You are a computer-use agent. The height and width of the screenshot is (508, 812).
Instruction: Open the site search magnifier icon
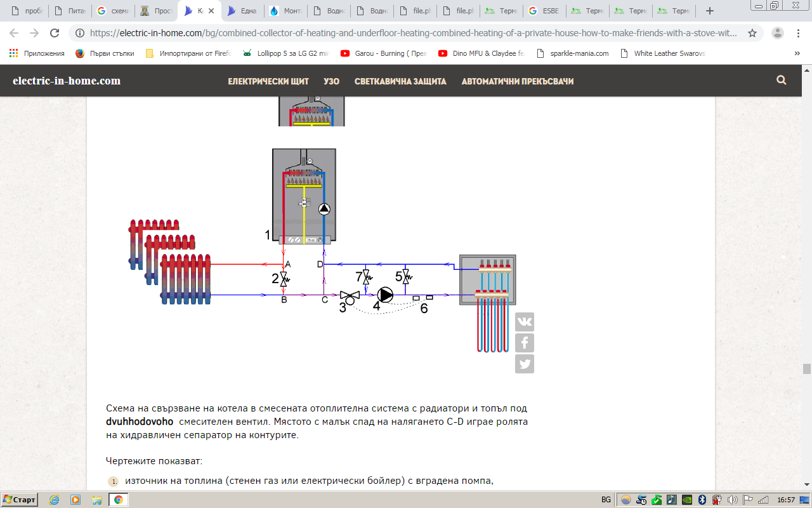781,81
